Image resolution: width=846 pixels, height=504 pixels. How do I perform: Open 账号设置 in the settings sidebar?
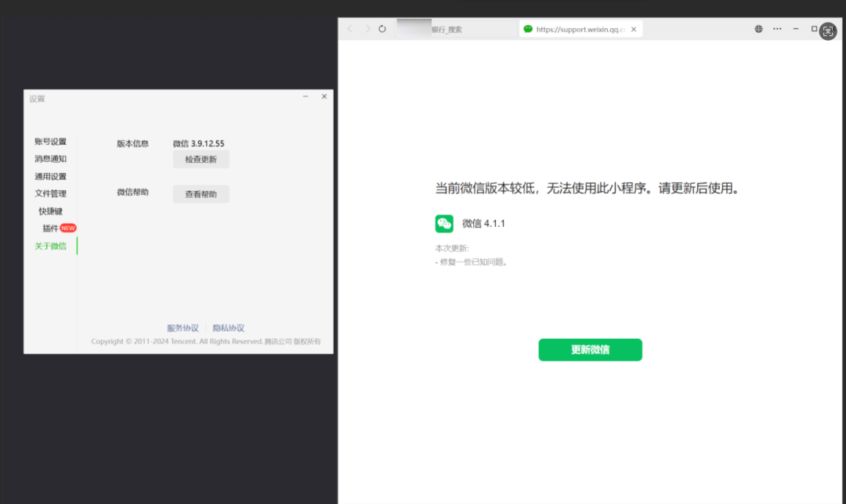tap(50, 142)
